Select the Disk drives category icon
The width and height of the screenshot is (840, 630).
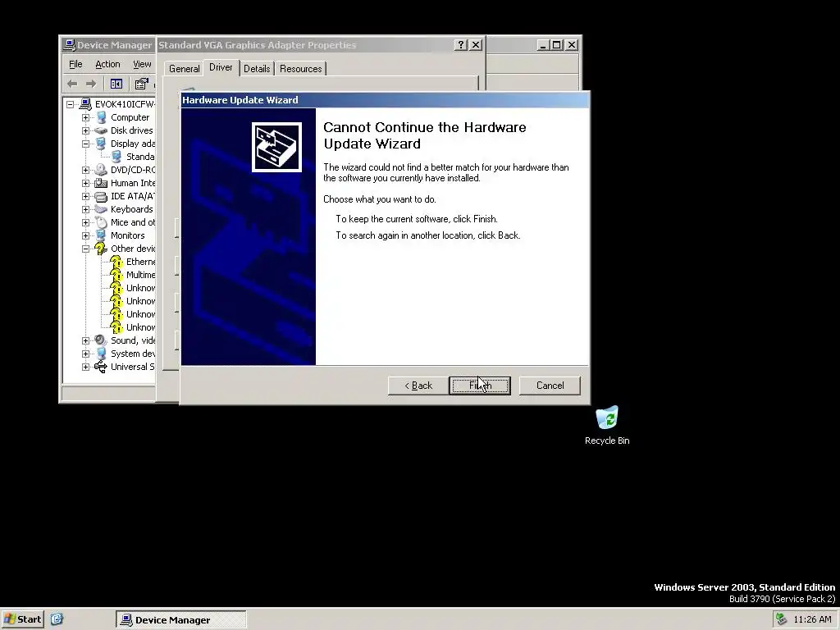[101, 130]
